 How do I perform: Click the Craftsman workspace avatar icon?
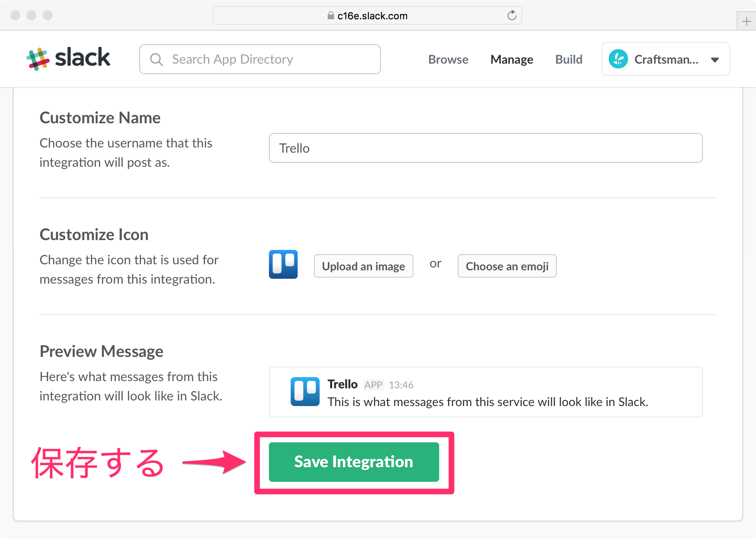pyautogui.click(x=618, y=59)
